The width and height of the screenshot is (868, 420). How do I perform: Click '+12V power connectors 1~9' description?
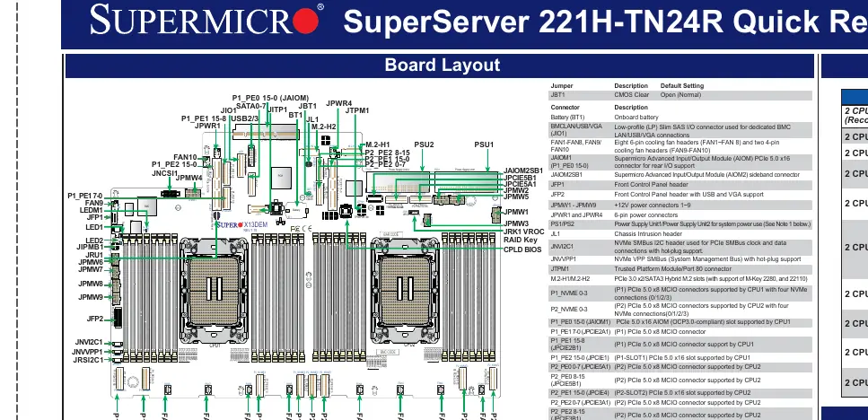[652, 205]
